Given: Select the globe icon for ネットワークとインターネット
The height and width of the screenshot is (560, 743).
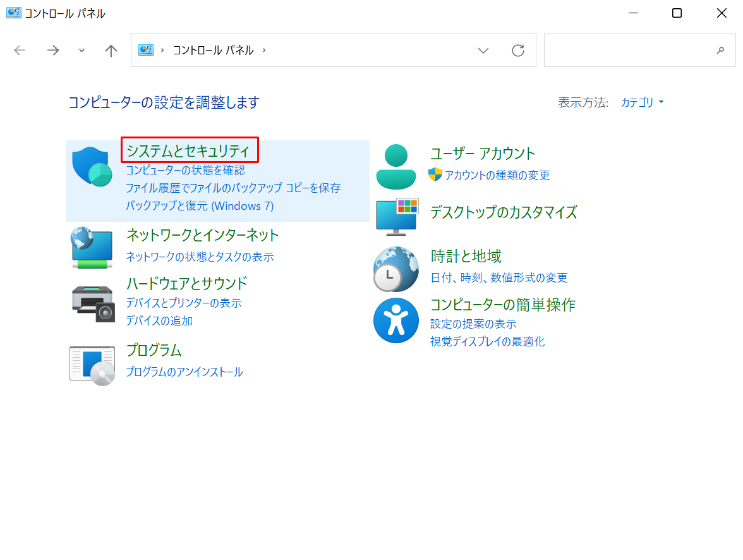Looking at the screenshot, I should pos(92,247).
